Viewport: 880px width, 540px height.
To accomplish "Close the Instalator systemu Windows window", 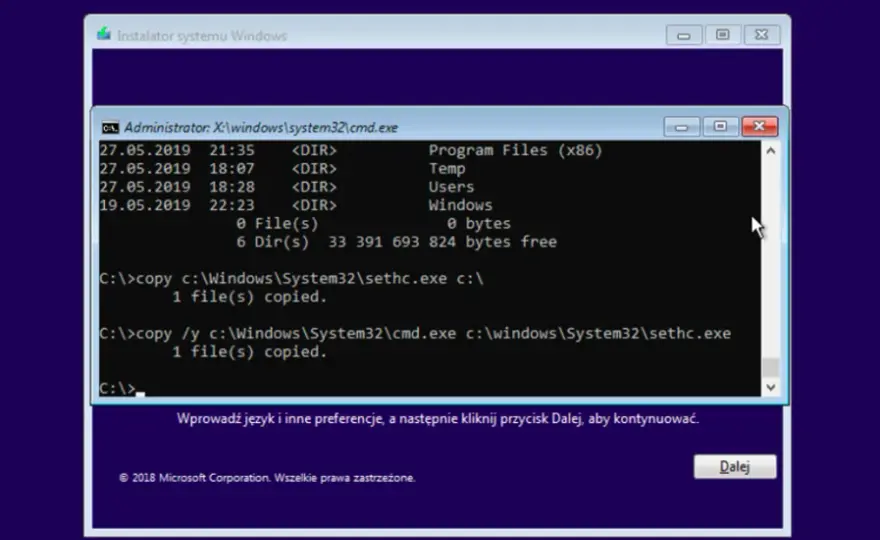I will coord(762,35).
